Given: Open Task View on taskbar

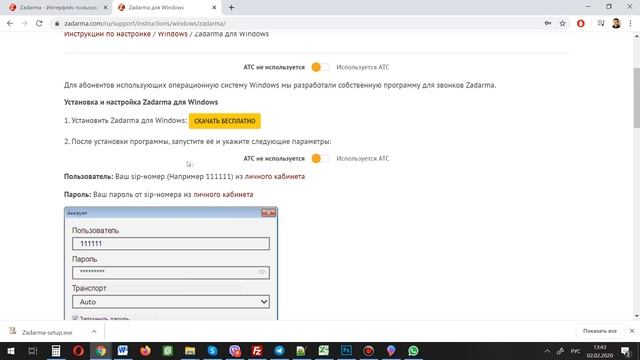Looking at the screenshot, I should coord(33,351).
